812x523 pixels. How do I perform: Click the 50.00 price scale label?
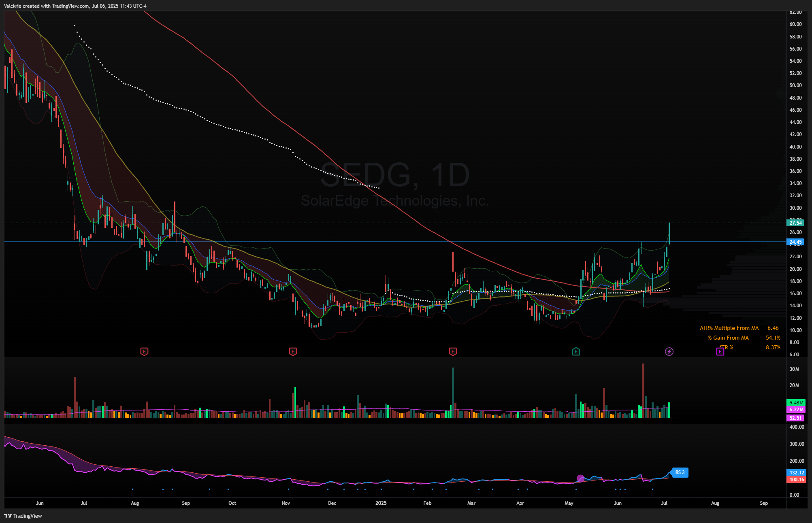point(795,85)
